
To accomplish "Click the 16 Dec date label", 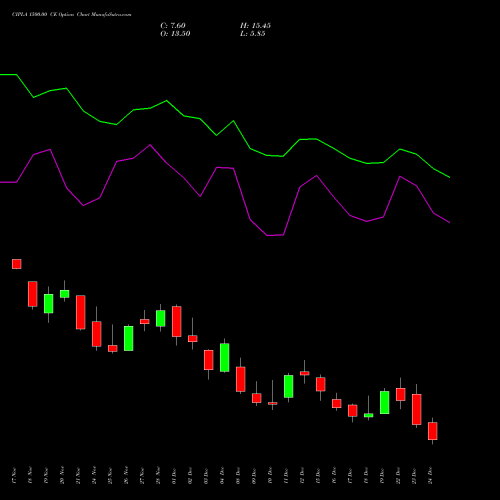I will 334,476.
